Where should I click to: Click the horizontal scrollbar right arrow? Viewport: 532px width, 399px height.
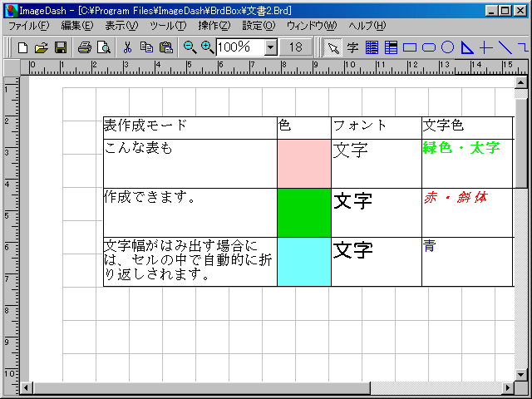tap(508, 387)
